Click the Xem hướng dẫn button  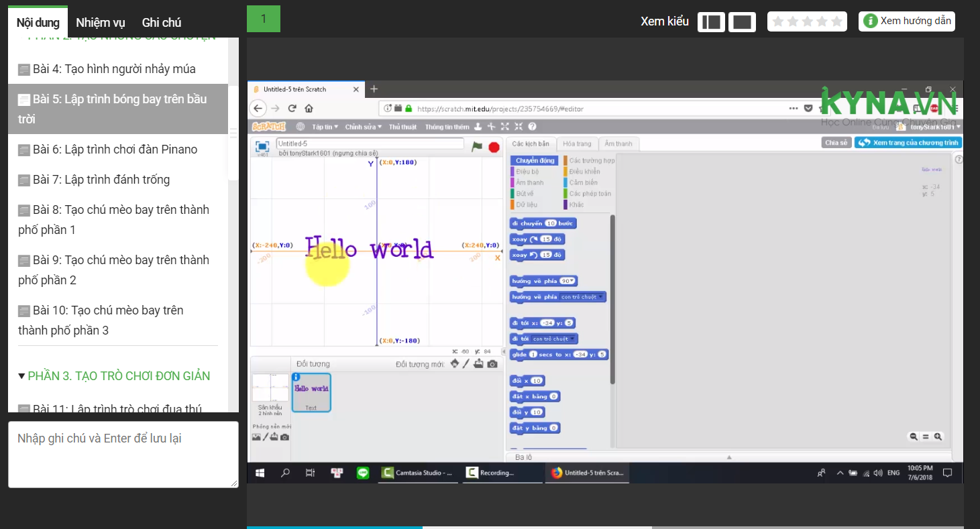click(907, 21)
